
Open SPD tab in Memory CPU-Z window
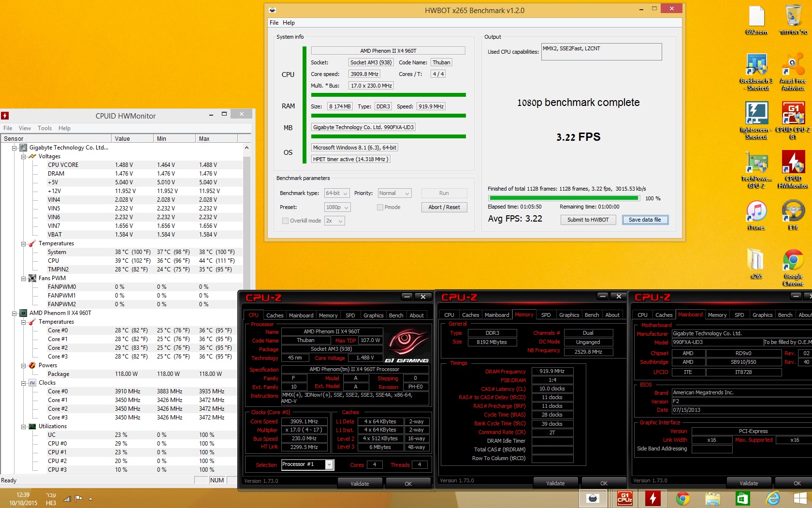(x=546, y=315)
